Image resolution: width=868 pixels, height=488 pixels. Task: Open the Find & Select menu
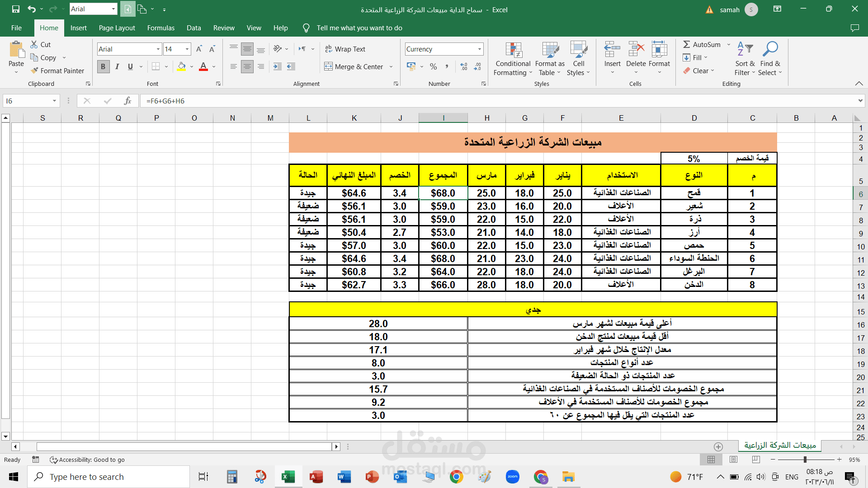click(x=770, y=59)
